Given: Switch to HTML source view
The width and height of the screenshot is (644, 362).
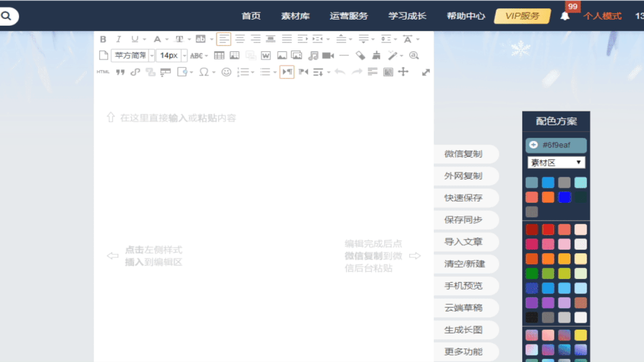Looking at the screenshot, I should click(x=103, y=72).
